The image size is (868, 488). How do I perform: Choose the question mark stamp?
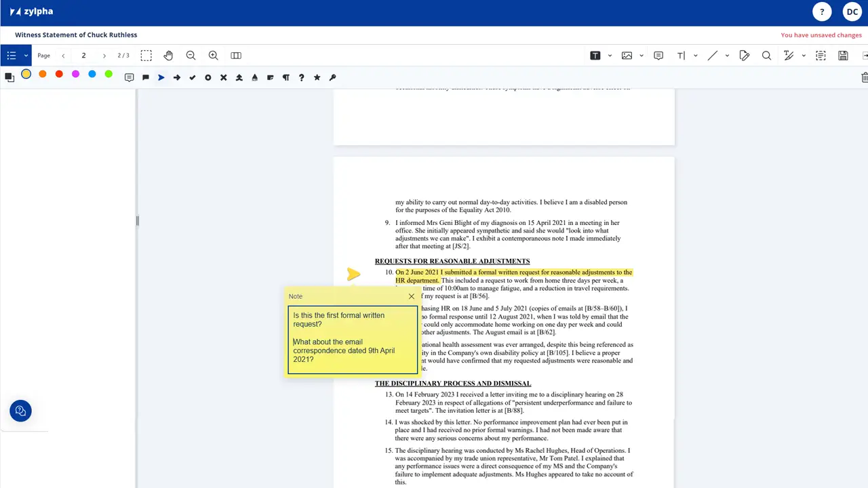302,77
